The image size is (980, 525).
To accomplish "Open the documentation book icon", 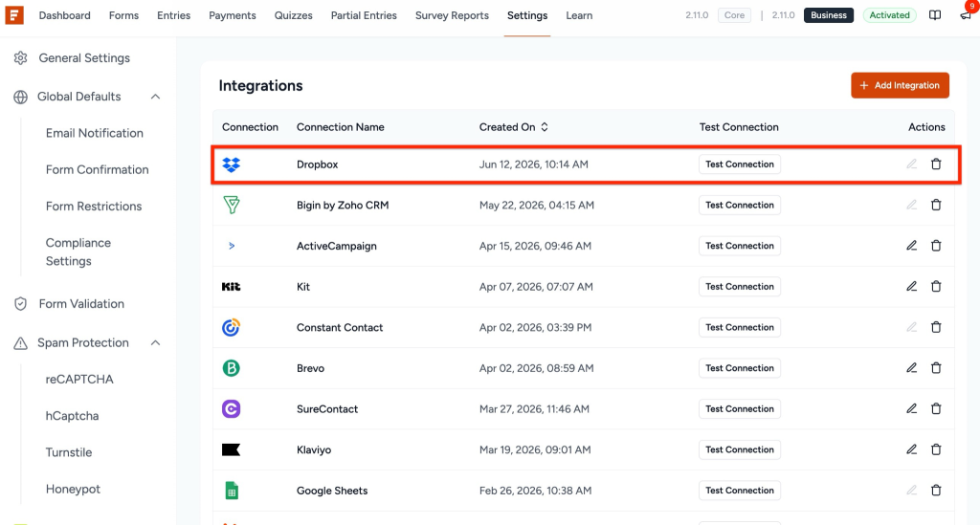I will (935, 15).
